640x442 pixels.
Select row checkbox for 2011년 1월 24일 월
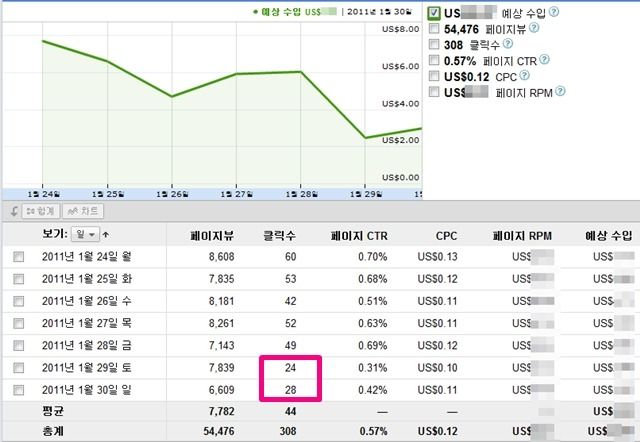(18, 257)
